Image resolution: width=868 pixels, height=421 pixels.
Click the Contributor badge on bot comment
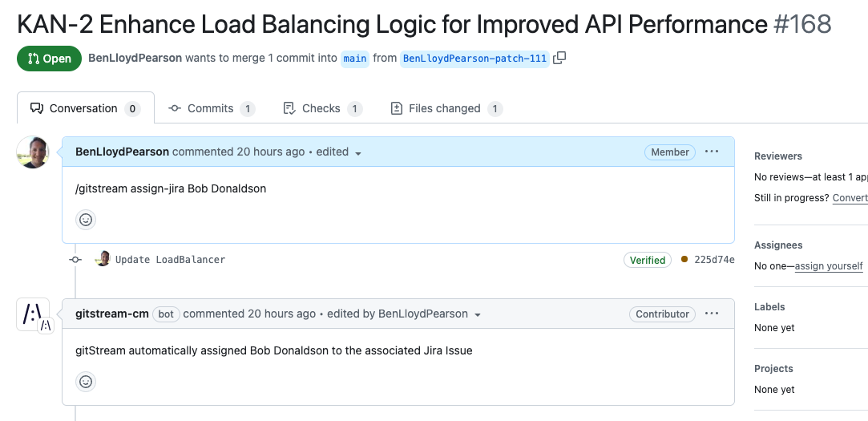click(x=662, y=314)
